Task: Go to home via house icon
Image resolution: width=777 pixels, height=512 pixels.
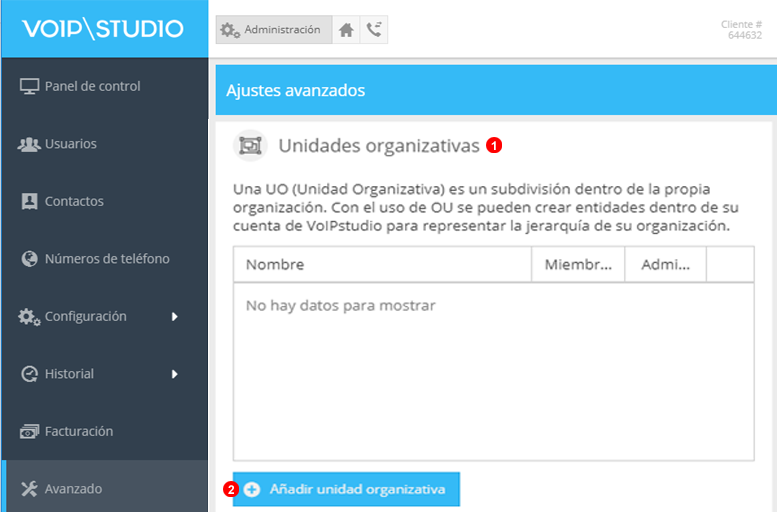Action: click(346, 30)
